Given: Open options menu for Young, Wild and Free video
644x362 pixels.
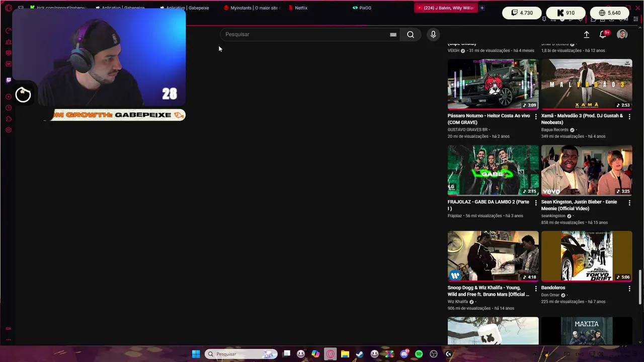Looking at the screenshot, I should [x=536, y=289].
